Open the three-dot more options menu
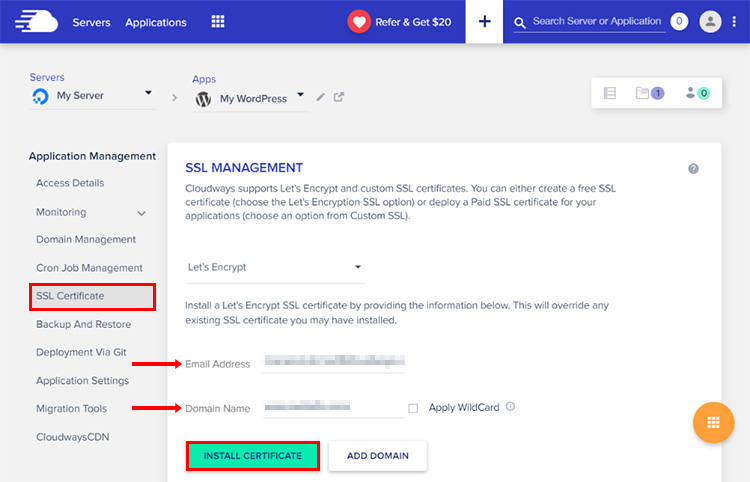Viewport: 750px width, 482px height. 734,22
